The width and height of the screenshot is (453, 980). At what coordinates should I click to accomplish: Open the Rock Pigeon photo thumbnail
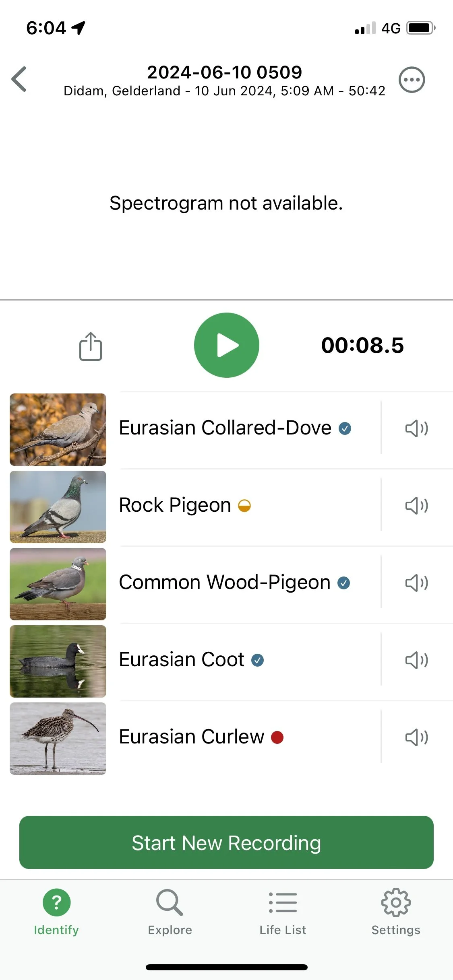[58, 506]
